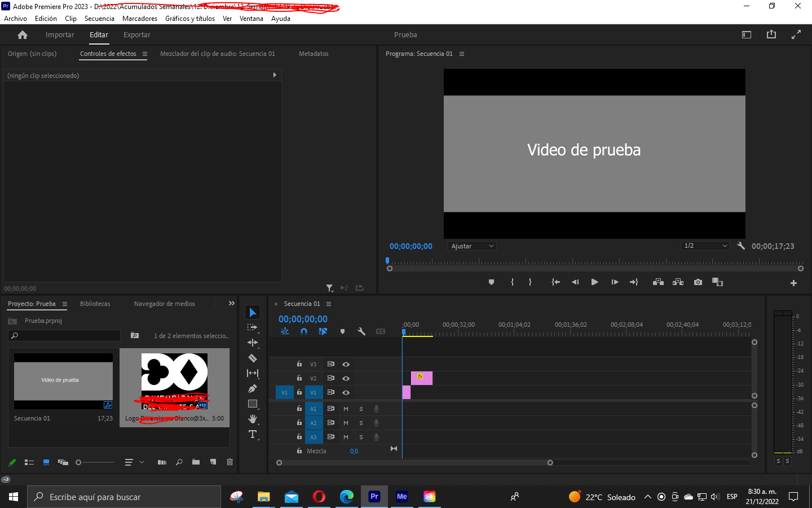Open the Ajustar zoom level dropdown
The image size is (812, 508).
471,246
